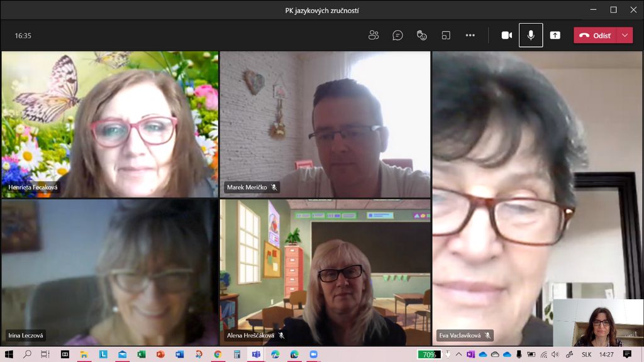The height and width of the screenshot is (362, 644).
Task: Open the Windows Start menu
Action: 9,354
